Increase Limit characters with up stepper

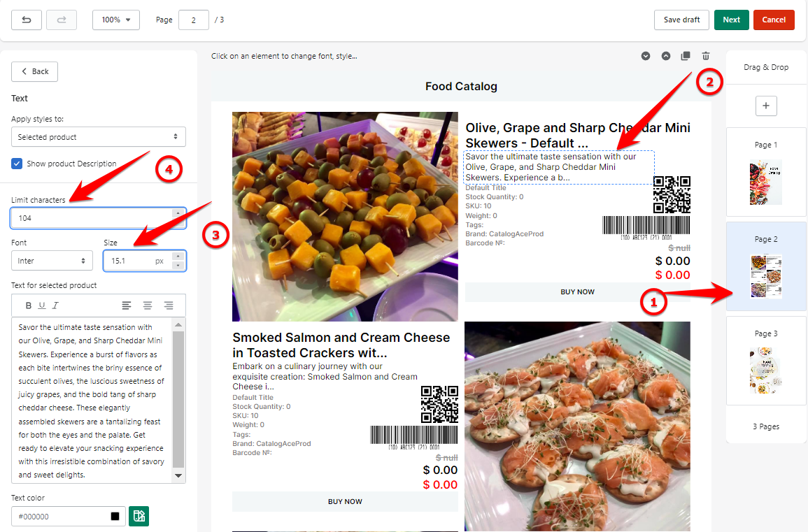[x=178, y=213]
